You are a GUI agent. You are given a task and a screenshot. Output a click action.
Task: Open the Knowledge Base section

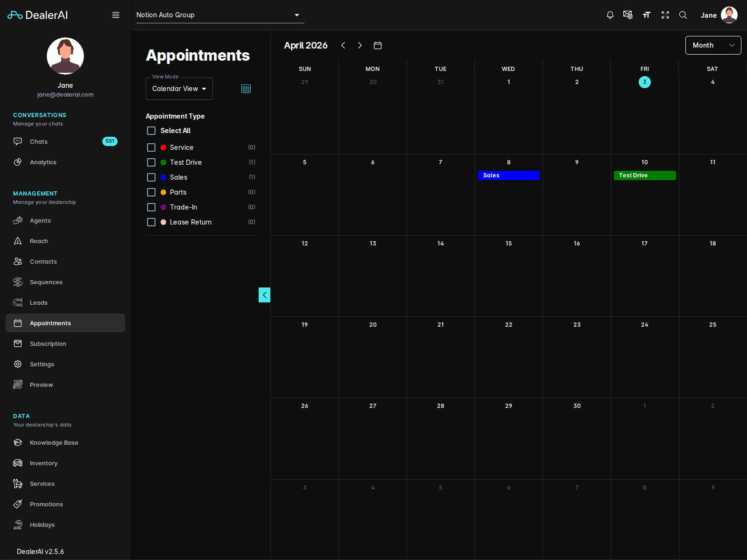pyautogui.click(x=54, y=442)
